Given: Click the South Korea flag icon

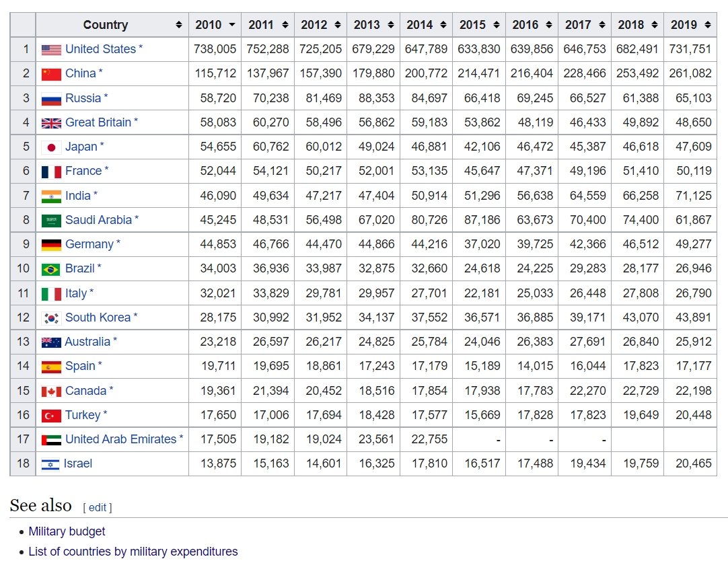Looking at the screenshot, I should (x=51, y=318).
